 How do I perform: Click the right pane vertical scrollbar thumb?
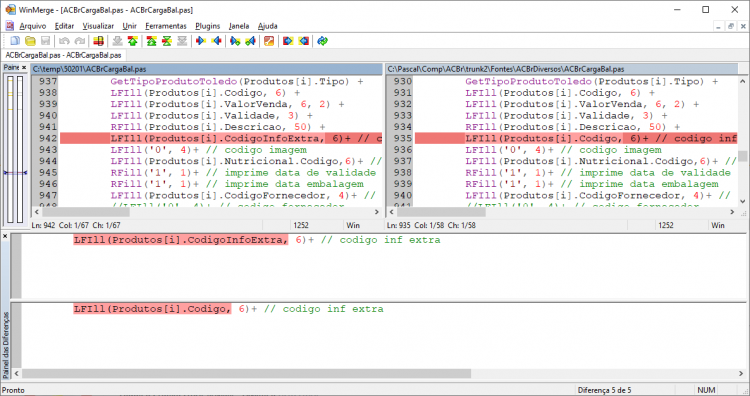742,156
